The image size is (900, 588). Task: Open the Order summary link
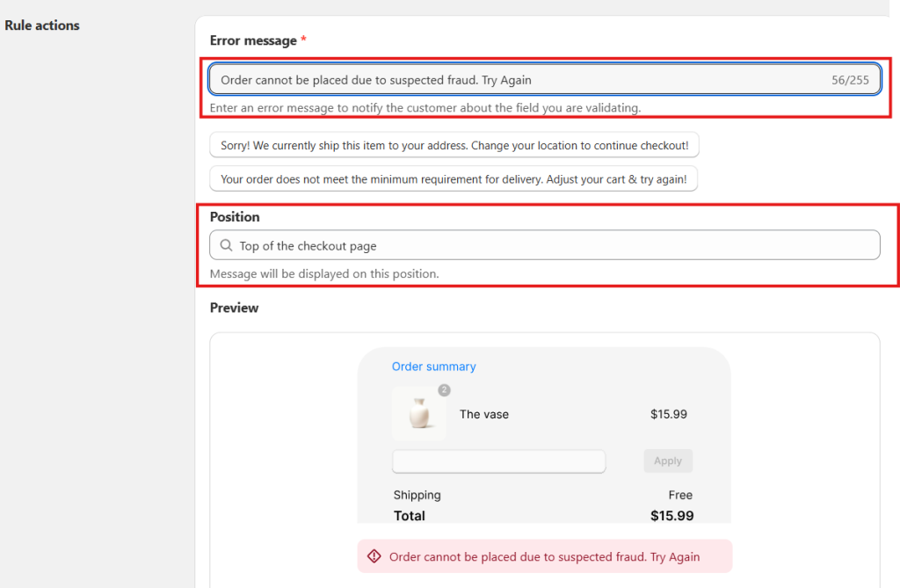434,367
